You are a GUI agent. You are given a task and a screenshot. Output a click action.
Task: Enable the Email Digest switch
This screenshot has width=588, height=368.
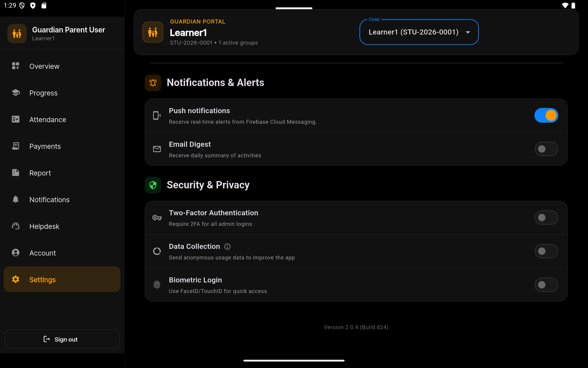pyautogui.click(x=546, y=149)
